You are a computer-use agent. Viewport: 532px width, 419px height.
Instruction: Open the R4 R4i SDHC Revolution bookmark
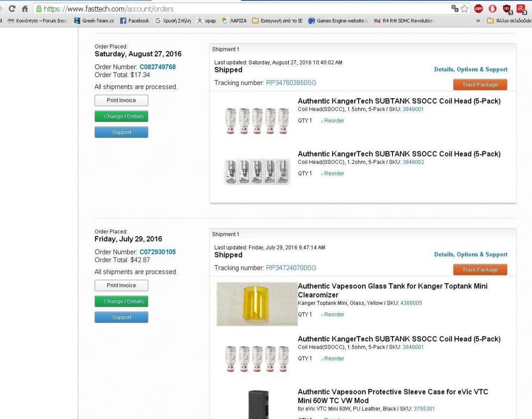(404, 20)
